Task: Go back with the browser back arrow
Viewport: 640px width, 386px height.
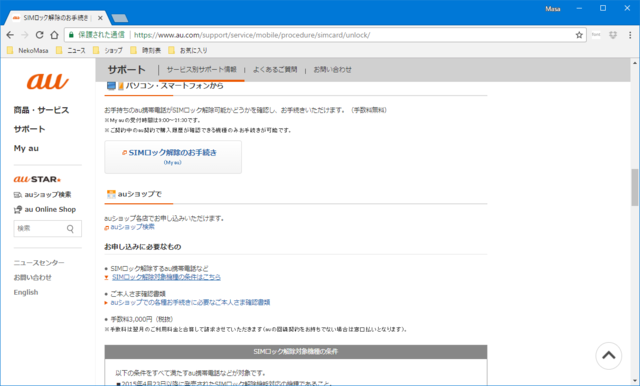Action: [10, 35]
